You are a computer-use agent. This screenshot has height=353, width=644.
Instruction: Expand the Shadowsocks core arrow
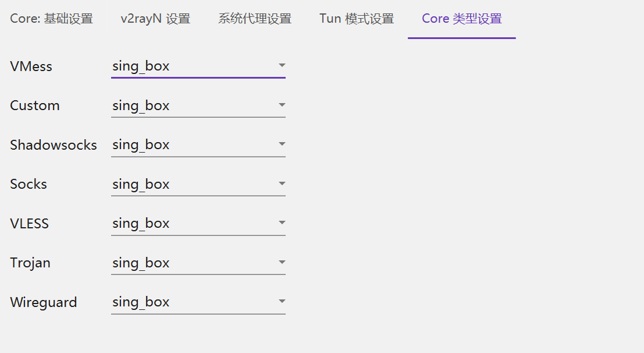282,144
